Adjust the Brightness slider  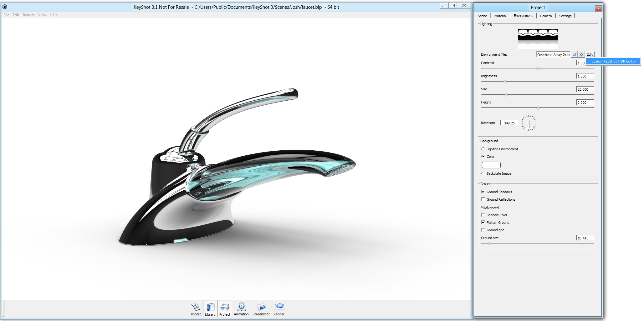click(x=505, y=81)
